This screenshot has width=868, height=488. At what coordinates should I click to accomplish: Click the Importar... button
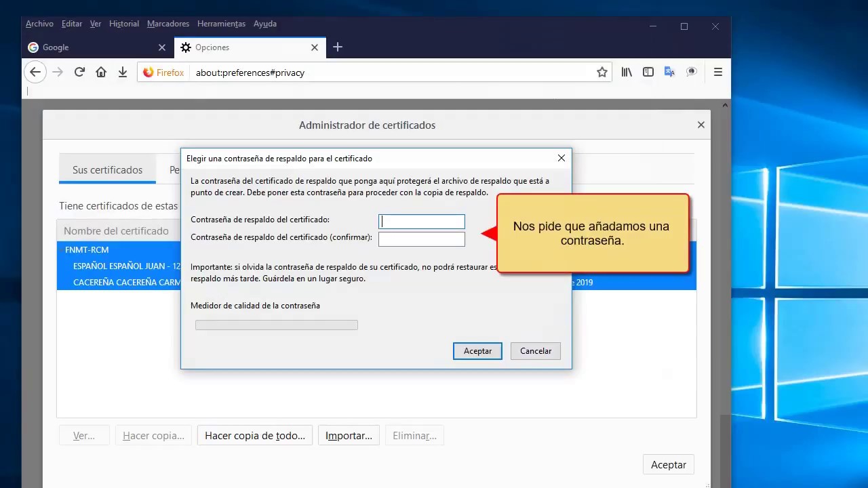point(349,436)
